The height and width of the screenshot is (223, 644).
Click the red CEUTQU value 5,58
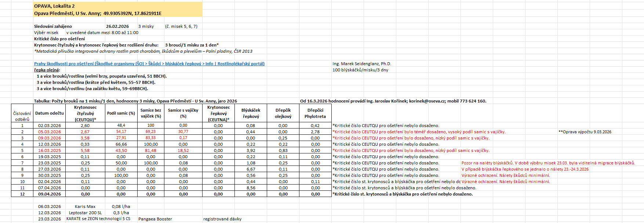[x=85, y=150]
